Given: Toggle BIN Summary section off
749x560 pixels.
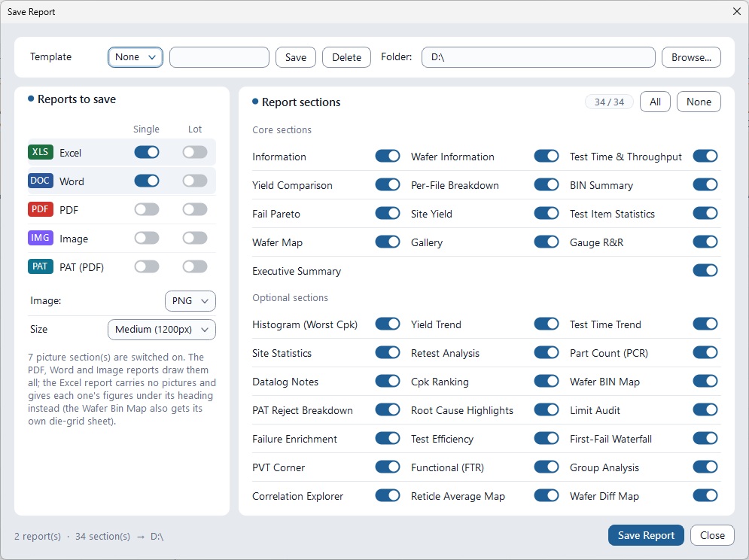Looking at the screenshot, I should point(705,185).
